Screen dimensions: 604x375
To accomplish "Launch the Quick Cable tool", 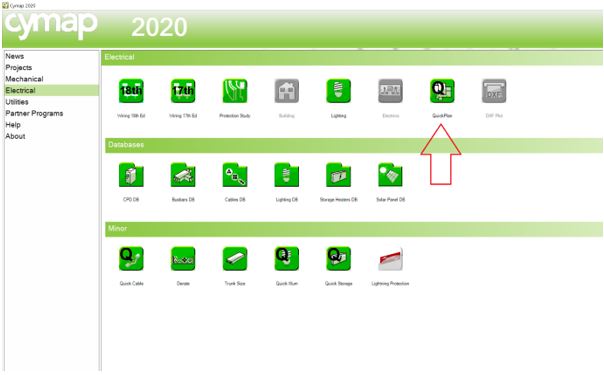I will [x=131, y=259].
